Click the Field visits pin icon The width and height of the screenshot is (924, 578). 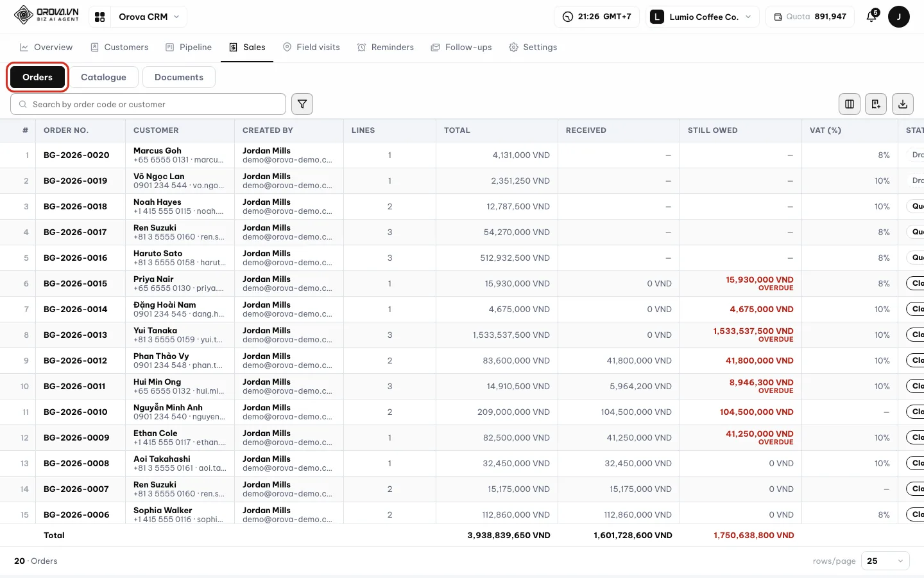[x=287, y=48]
